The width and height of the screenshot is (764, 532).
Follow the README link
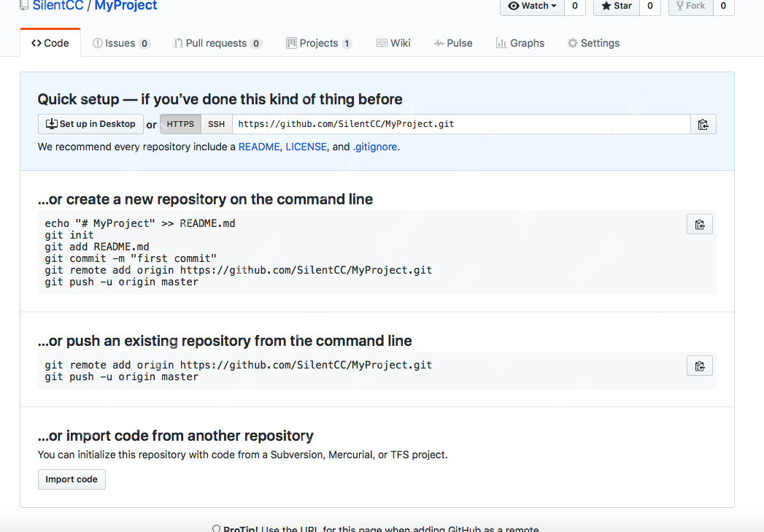[259, 147]
